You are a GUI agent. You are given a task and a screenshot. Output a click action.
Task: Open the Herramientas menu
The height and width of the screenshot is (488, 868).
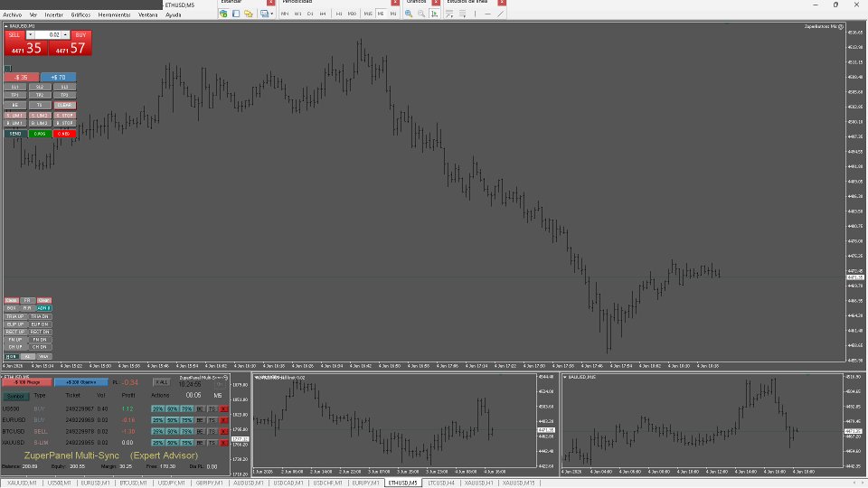(x=114, y=15)
